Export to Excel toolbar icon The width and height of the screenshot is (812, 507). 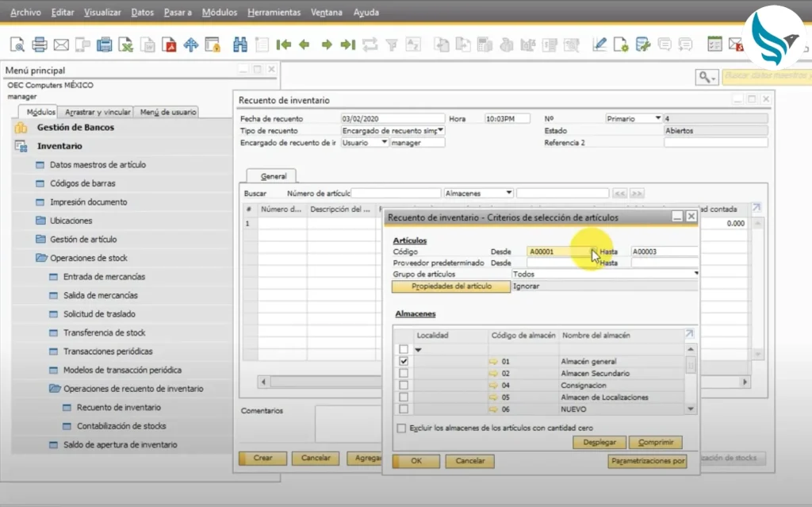tap(126, 44)
